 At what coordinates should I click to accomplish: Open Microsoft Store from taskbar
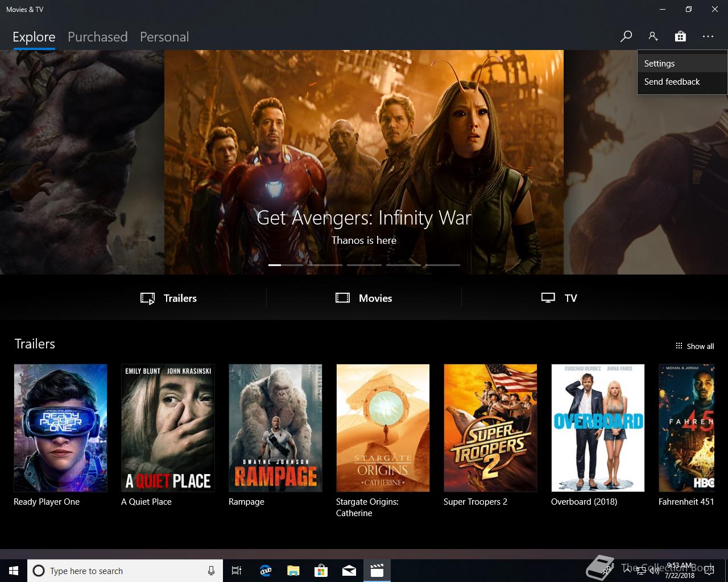pos(321,571)
